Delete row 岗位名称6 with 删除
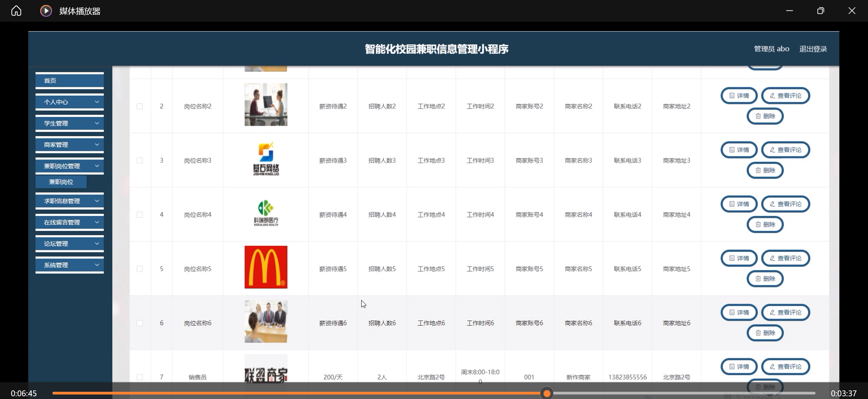Image resolution: width=868 pixels, height=399 pixels. coord(765,333)
